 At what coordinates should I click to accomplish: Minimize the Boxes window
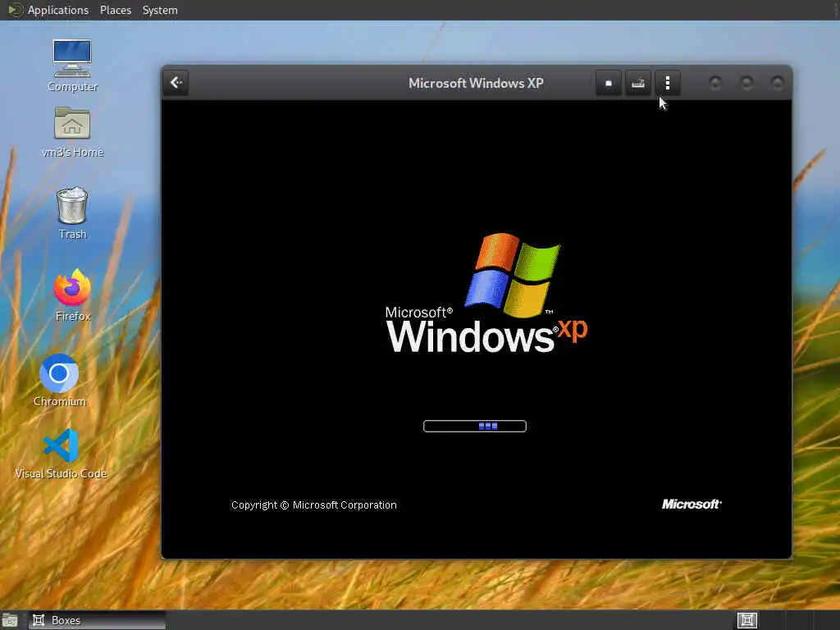click(x=715, y=83)
